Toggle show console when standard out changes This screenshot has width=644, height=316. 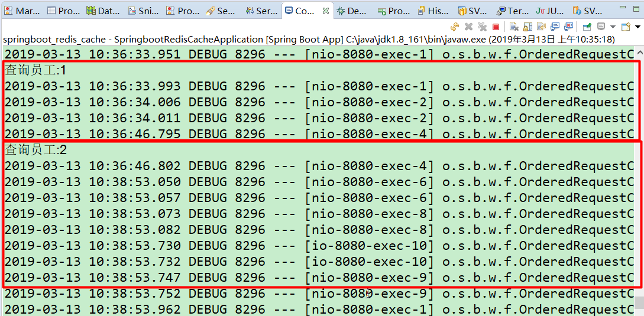[555, 27]
